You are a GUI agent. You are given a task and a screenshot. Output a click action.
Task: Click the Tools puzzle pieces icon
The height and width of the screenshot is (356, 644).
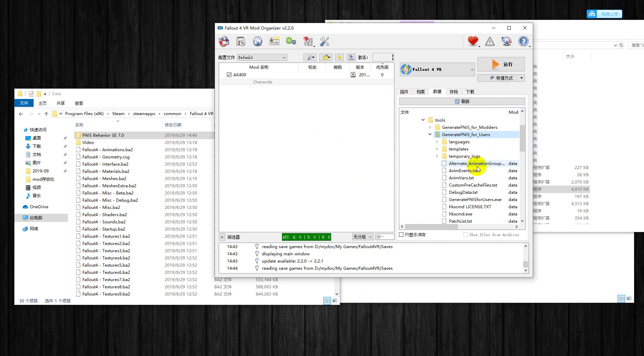pyautogui.click(x=308, y=42)
